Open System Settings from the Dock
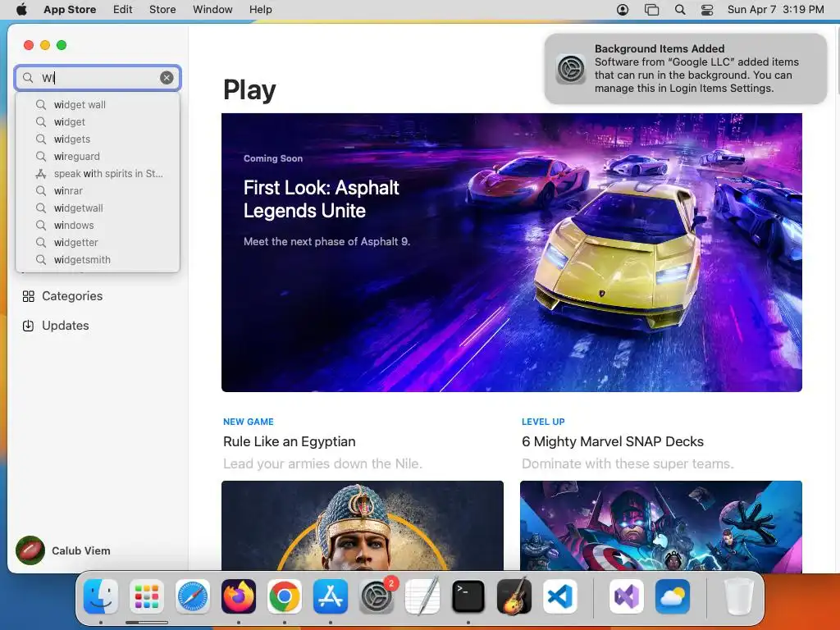840x630 pixels. [377, 596]
